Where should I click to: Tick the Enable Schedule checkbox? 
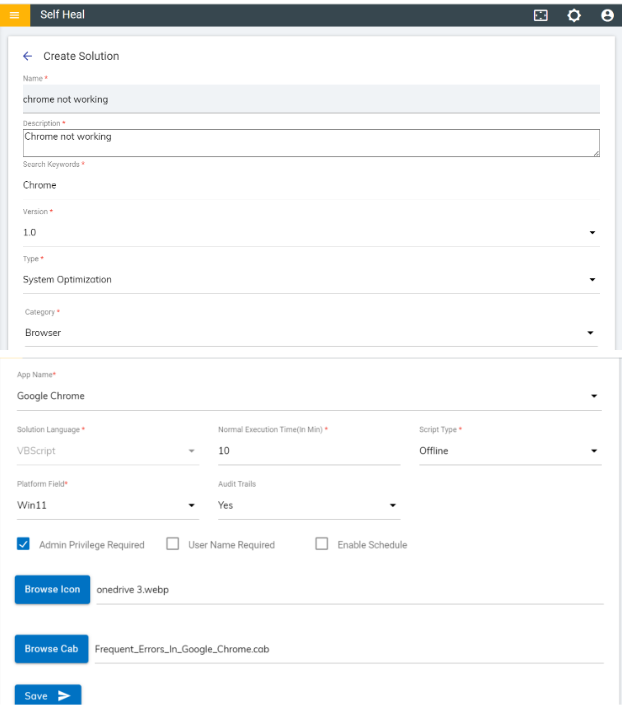click(x=321, y=545)
